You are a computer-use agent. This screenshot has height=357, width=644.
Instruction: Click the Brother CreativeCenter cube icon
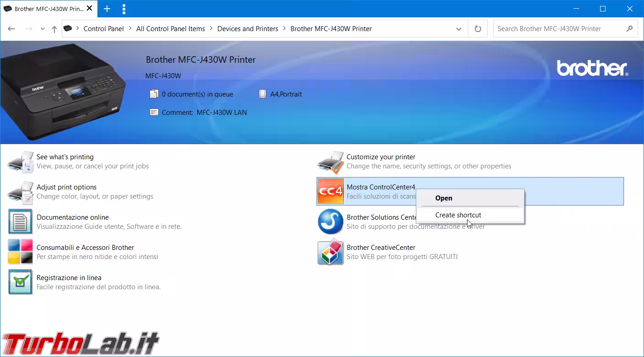point(330,252)
